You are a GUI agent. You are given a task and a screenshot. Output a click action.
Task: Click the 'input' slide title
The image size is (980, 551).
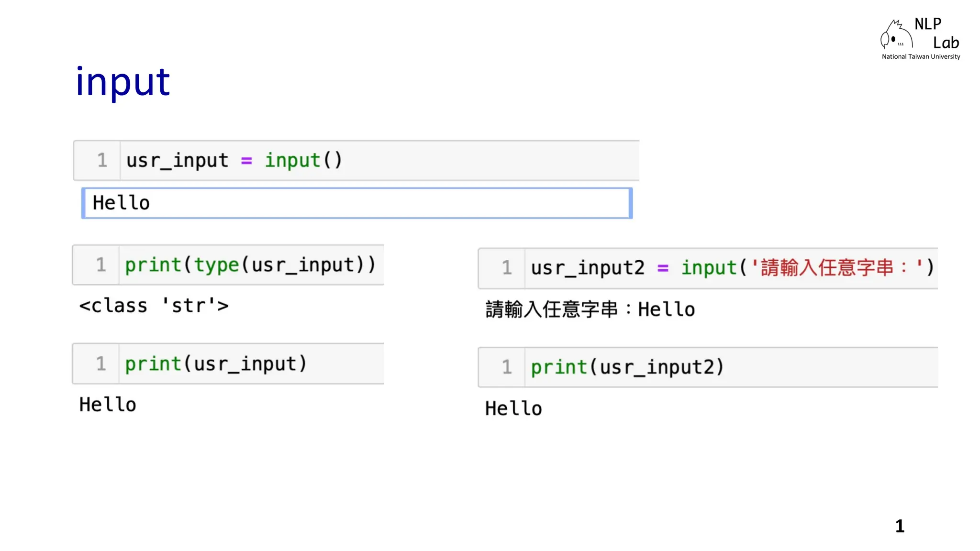(x=123, y=82)
